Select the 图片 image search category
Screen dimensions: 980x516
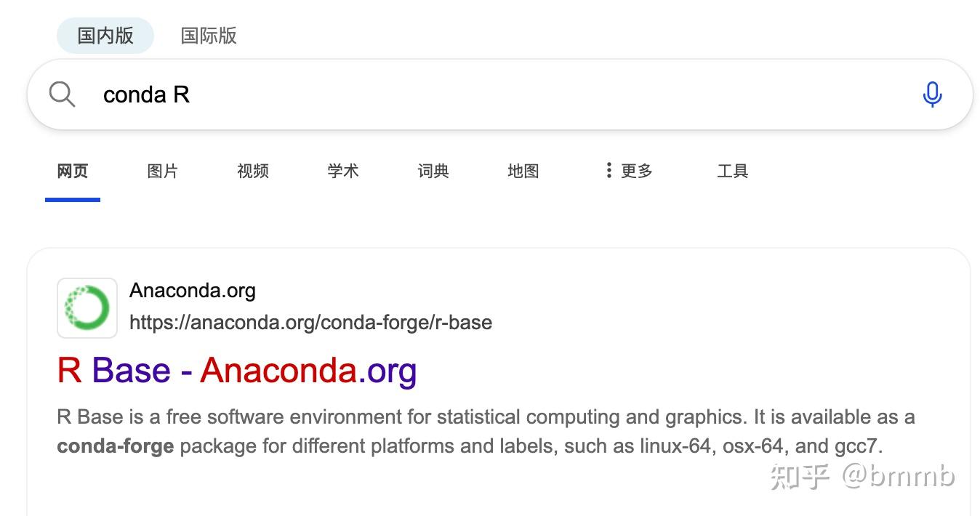coord(161,171)
